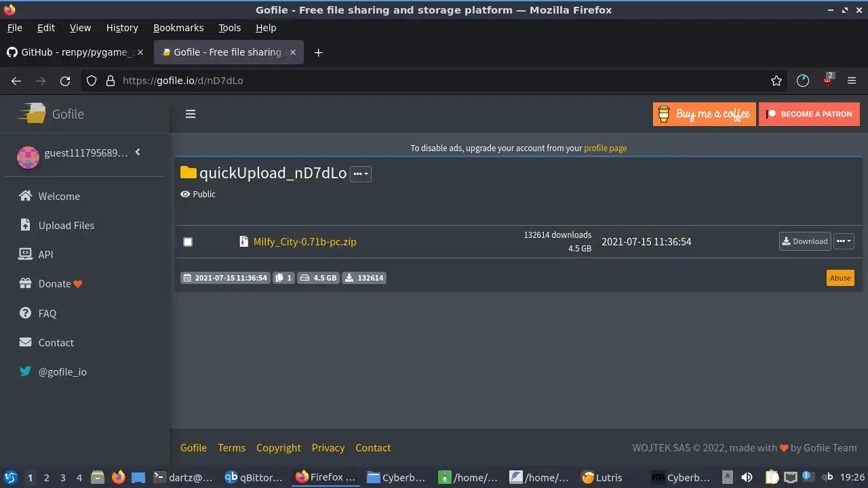This screenshot has height=488, width=868.
Task: Open the footer Copyright link
Action: point(278,447)
